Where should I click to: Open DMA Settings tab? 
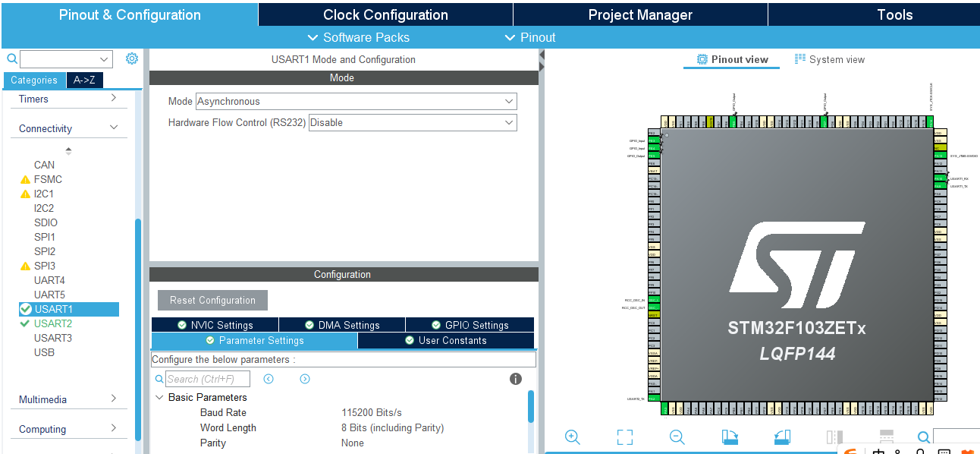342,325
